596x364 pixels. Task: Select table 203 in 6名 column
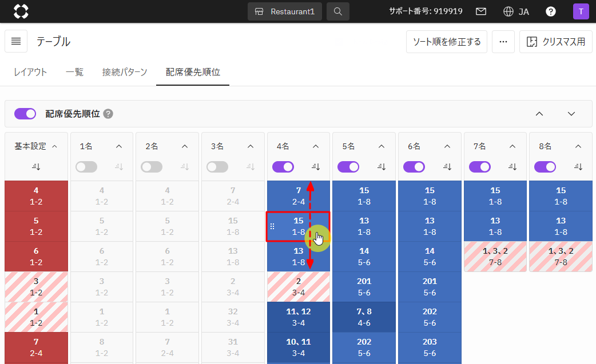coord(430,347)
